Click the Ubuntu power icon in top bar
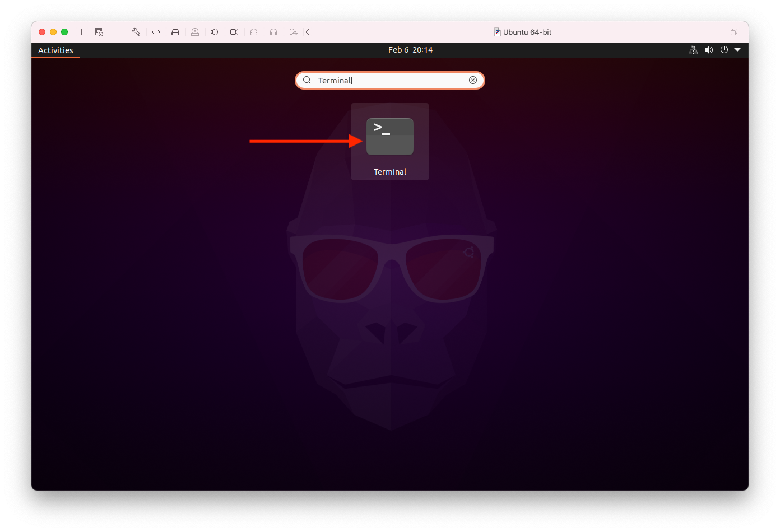 pos(724,50)
